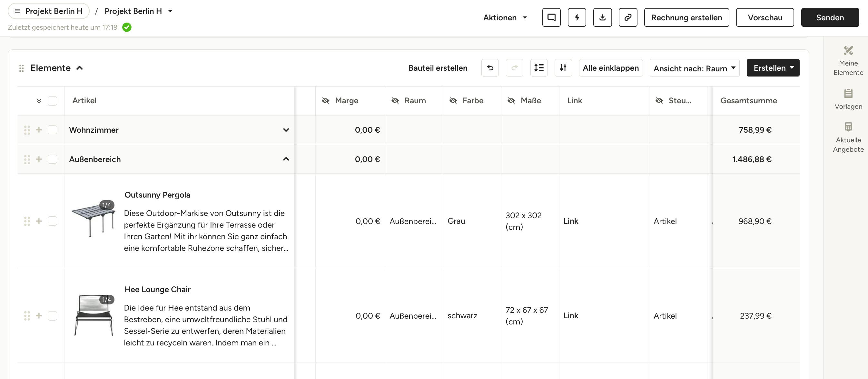Click Rechnung erstellen button
The width and height of the screenshot is (868, 379).
[x=687, y=17]
